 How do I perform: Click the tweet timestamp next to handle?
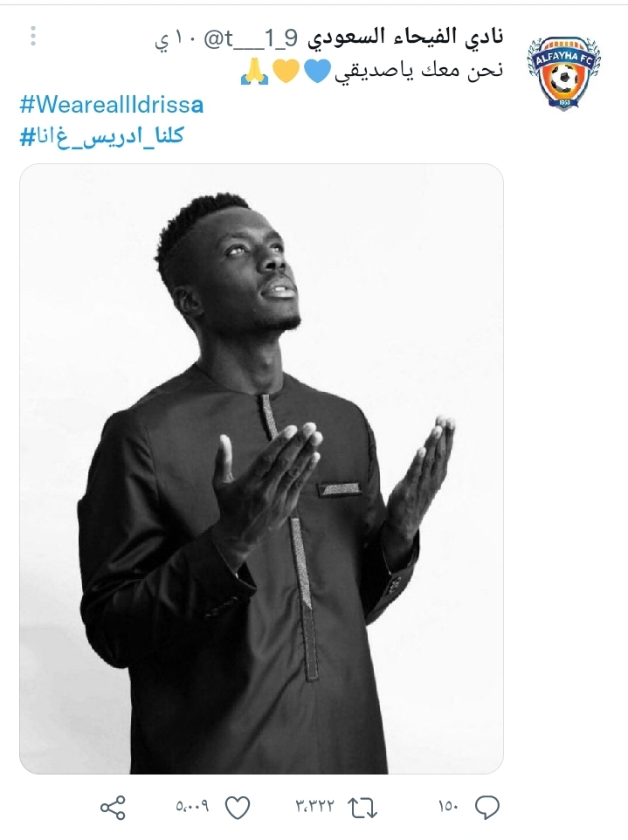176,38
